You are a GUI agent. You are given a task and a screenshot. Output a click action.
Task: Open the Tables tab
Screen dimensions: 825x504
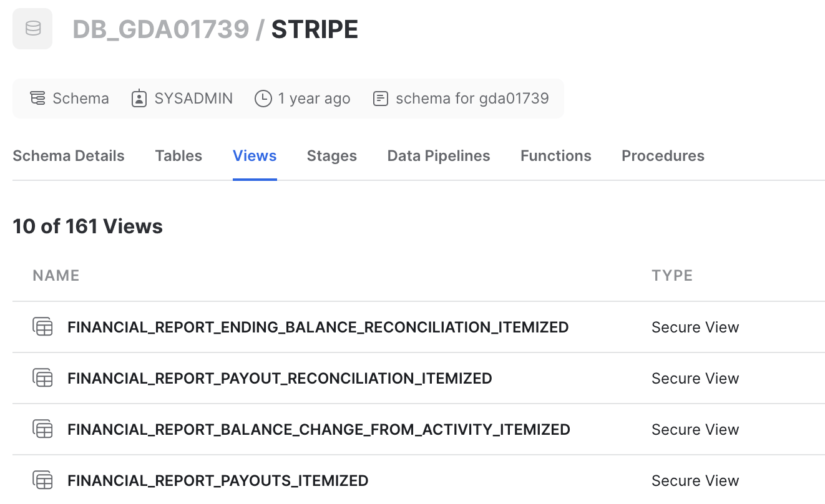pyautogui.click(x=178, y=156)
